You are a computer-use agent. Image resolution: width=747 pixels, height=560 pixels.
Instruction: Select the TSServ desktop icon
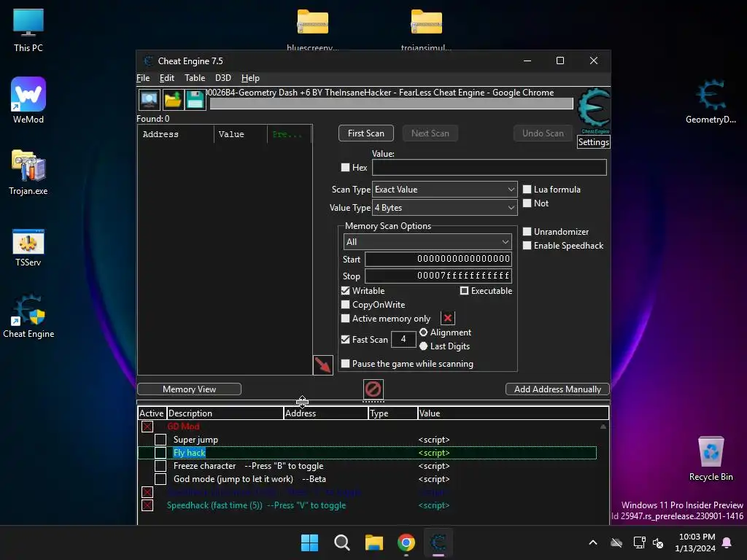tap(28, 248)
